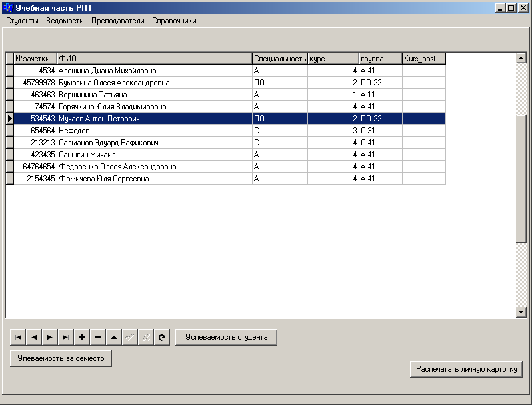This screenshot has width=532, height=405.
Task: Maximize the Учебная часть РПТ window
Action: (511, 8)
